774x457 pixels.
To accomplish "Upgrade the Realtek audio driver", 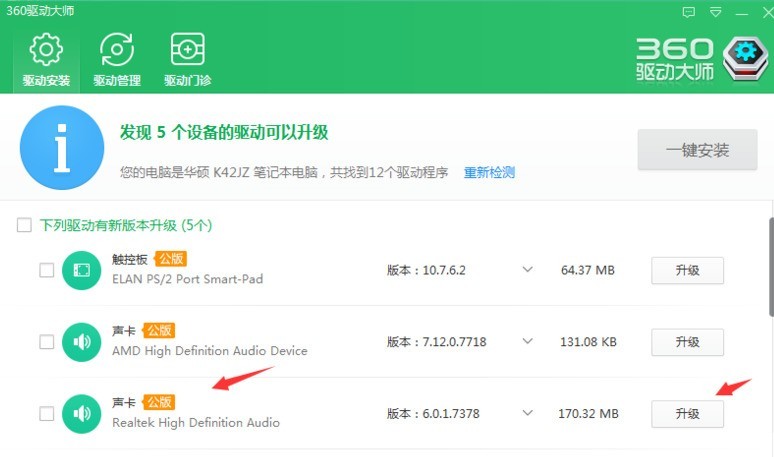I will tap(688, 414).
